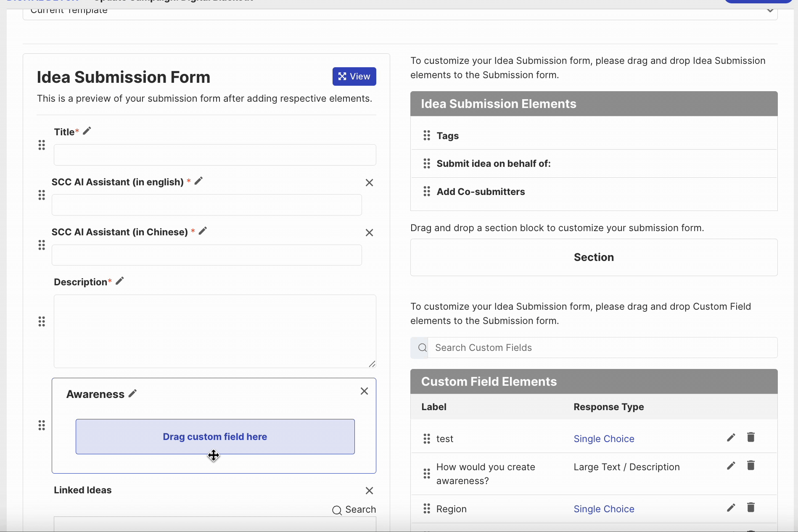The height and width of the screenshot is (532, 798).
Task: Click the Linked Ideas Search icon
Action: click(337, 510)
